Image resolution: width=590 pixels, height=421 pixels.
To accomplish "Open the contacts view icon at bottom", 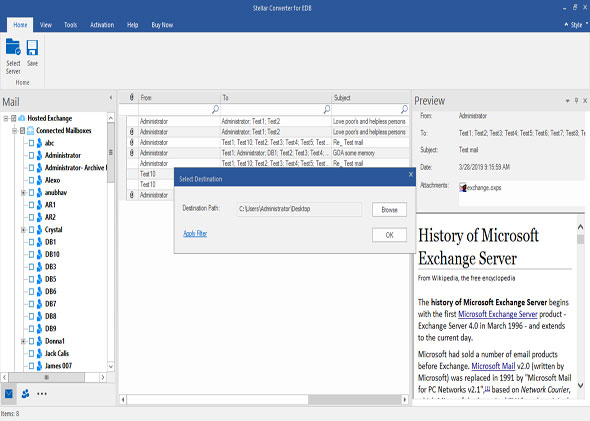I will tap(26, 394).
